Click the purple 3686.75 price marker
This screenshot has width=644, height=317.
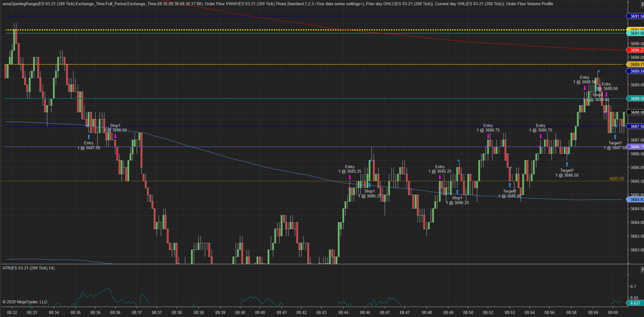coord(636,147)
